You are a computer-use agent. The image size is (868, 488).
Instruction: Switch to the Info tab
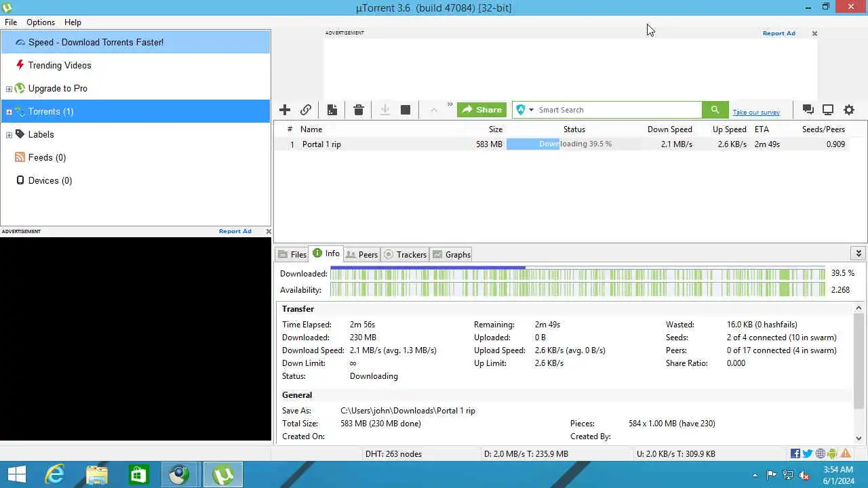click(326, 253)
